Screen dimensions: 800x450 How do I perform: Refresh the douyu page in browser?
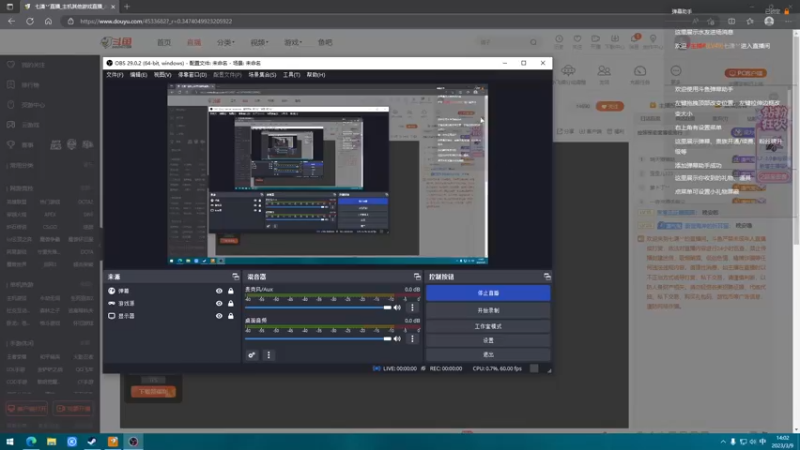coord(30,21)
